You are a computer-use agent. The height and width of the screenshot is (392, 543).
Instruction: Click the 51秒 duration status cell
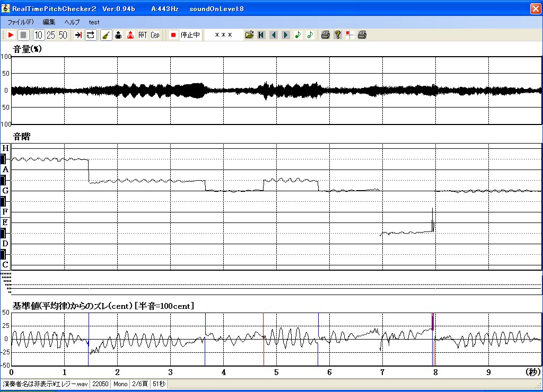coord(159,384)
